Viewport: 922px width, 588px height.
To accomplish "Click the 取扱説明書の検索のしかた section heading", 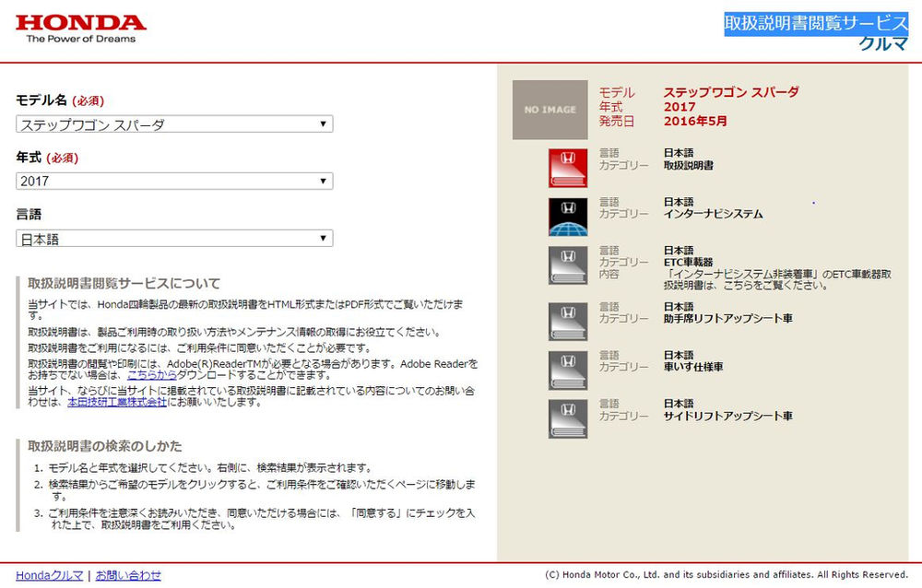I will 105,446.
